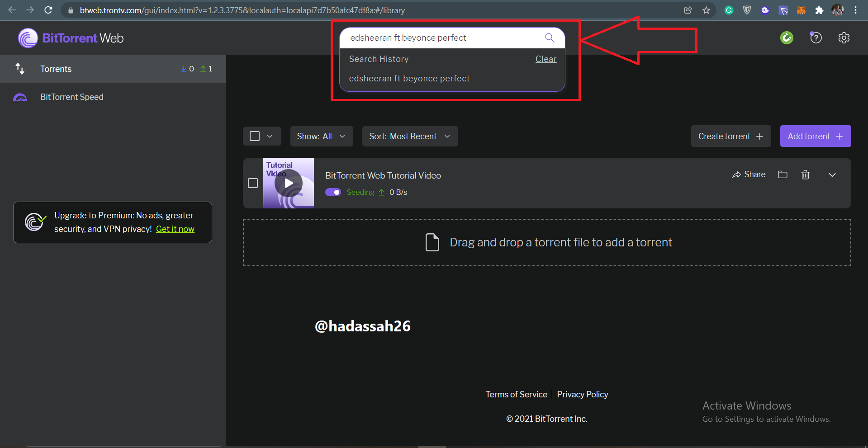Clear the search history
This screenshot has width=868, height=448.
pos(546,59)
